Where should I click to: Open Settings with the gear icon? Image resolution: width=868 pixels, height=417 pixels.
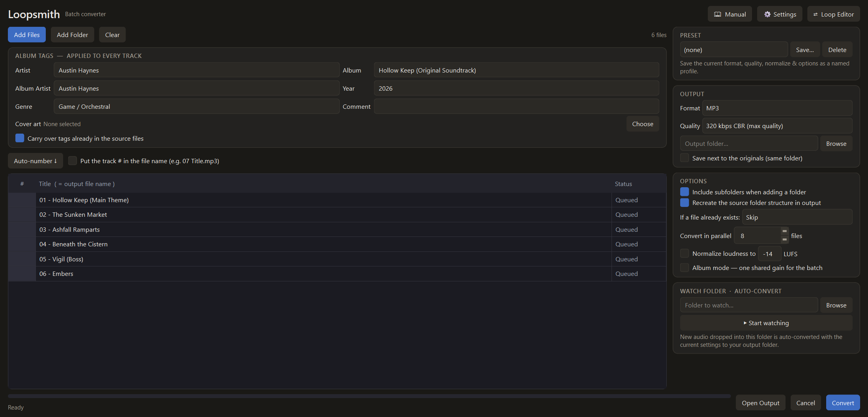click(780, 14)
